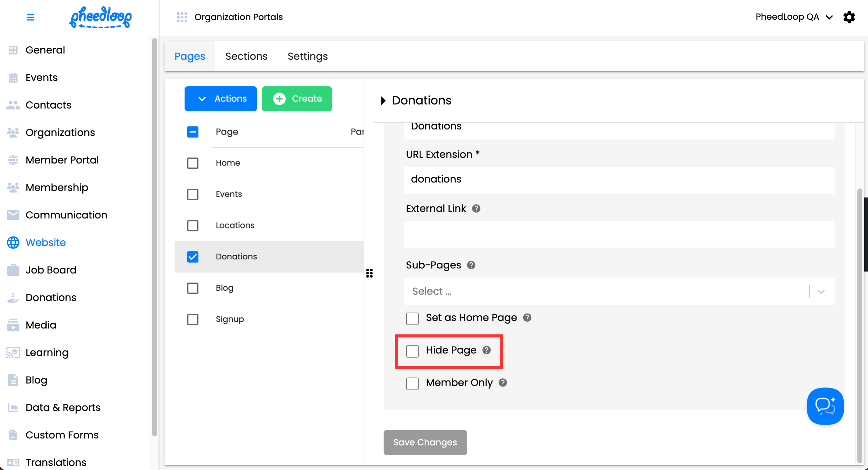Open the settings gear icon
The height and width of the screenshot is (470, 868).
[849, 17]
